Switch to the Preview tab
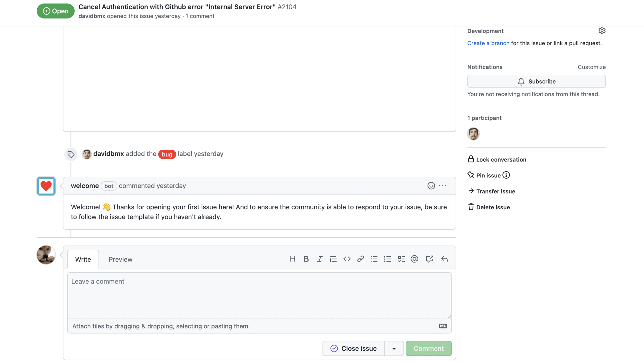 (120, 259)
